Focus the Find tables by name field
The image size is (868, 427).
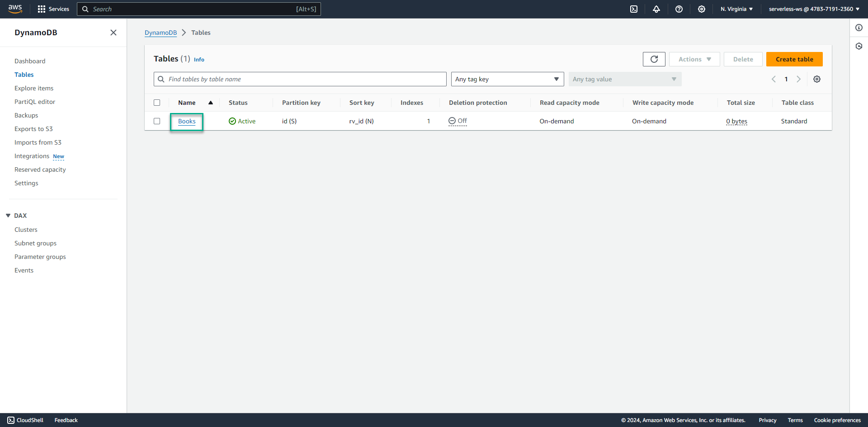tap(300, 79)
